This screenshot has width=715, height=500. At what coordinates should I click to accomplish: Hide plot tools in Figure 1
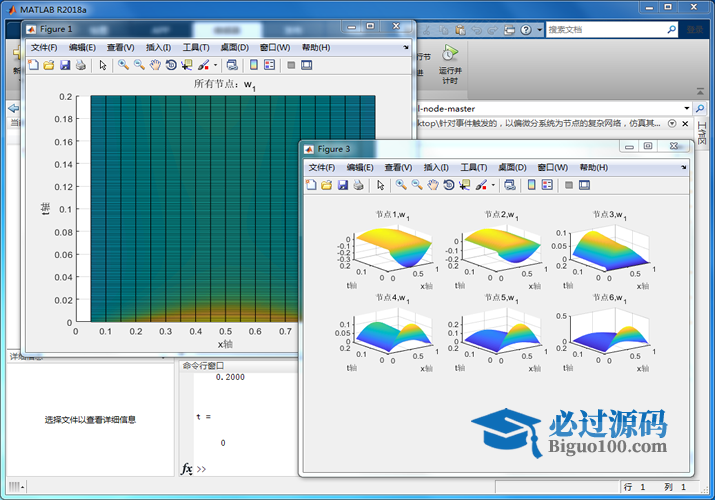click(291, 65)
